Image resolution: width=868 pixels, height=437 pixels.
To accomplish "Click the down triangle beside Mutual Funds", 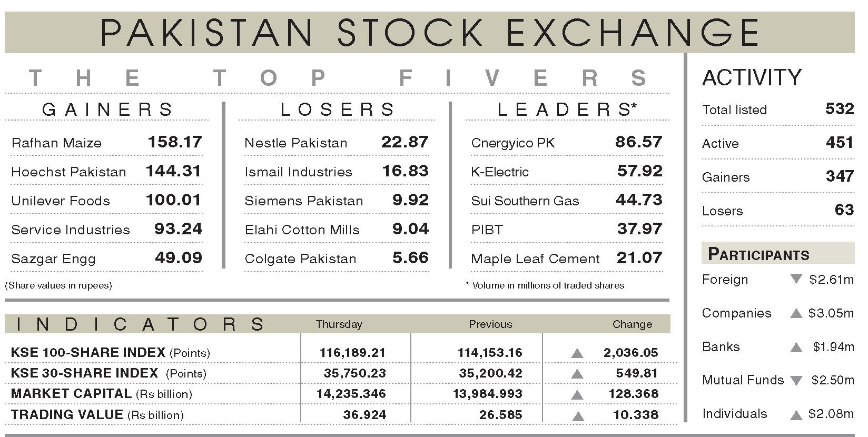I will pos(796,380).
